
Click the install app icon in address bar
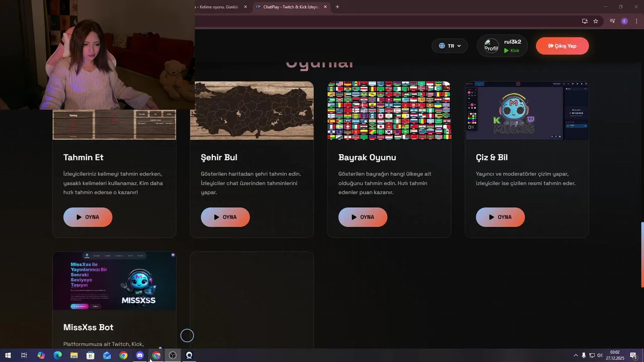point(585,21)
